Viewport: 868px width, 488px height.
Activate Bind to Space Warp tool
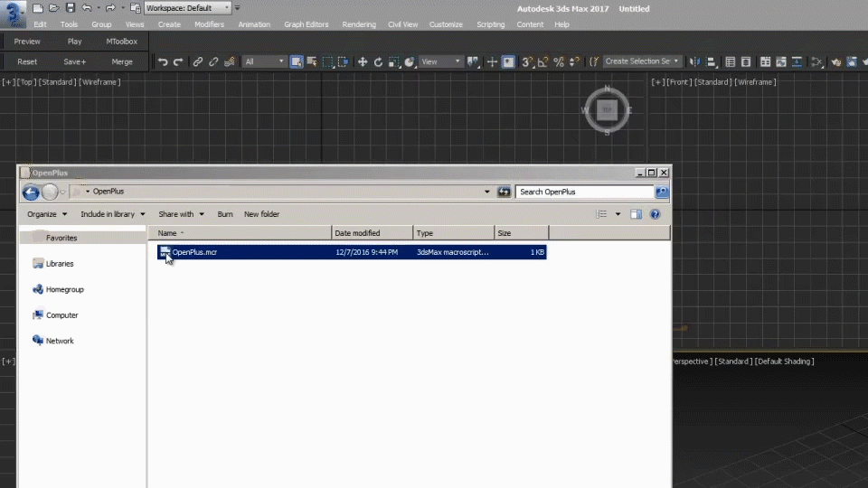click(229, 62)
